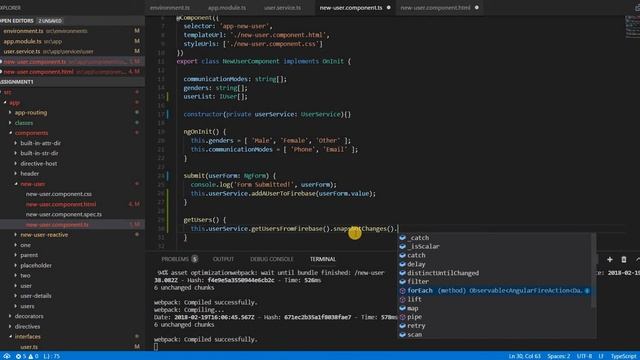Choose the forEach method suggestion

tap(496, 291)
